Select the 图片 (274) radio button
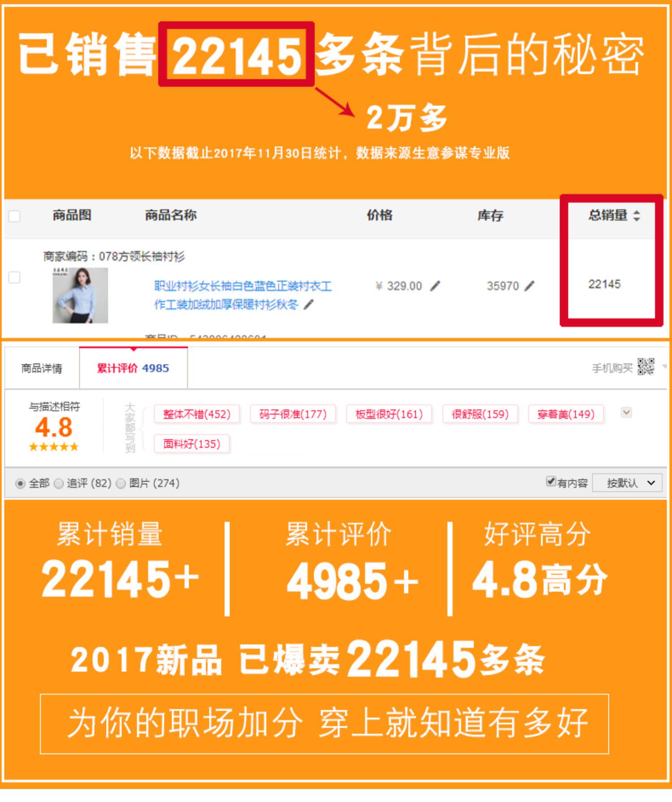 click(x=121, y=483)
